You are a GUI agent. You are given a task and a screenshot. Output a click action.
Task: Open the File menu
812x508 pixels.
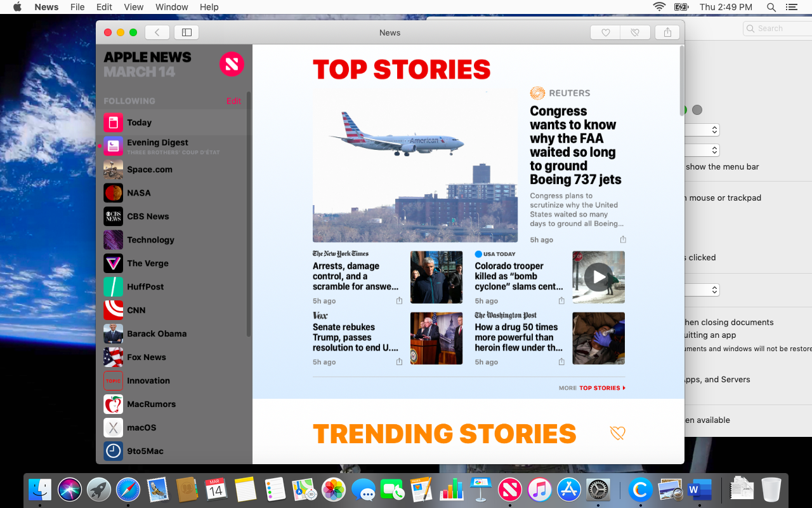pos(77,7)
